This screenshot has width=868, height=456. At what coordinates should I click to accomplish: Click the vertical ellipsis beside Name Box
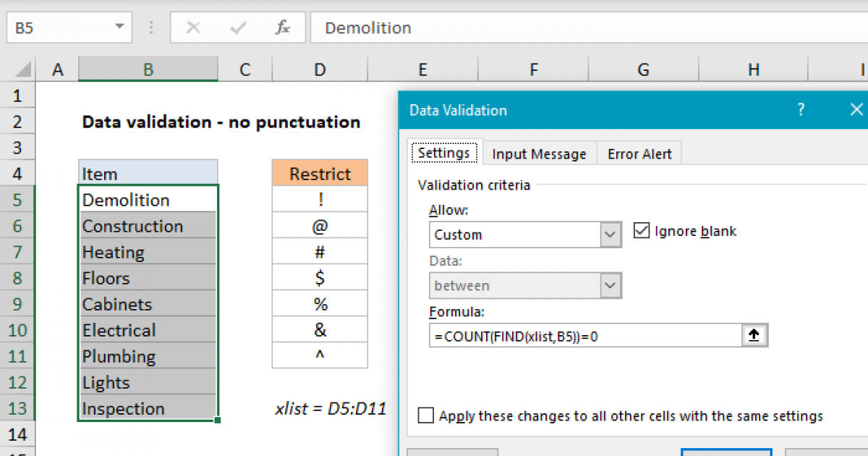pos(150,28)
